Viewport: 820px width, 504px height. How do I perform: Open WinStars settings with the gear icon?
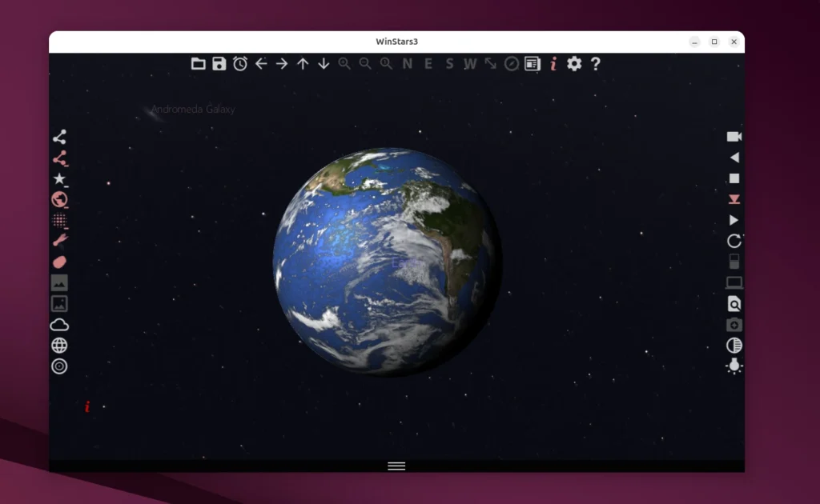click(x=573, y=63)
